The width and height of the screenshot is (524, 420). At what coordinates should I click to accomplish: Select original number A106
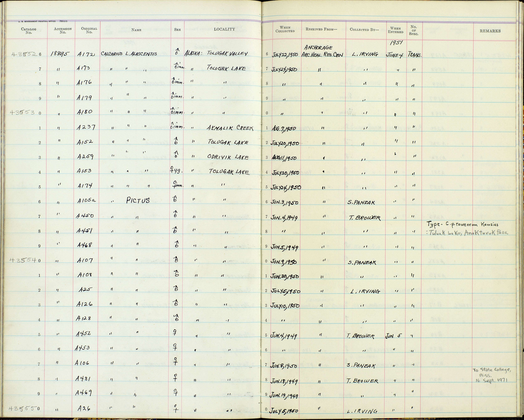82,363
